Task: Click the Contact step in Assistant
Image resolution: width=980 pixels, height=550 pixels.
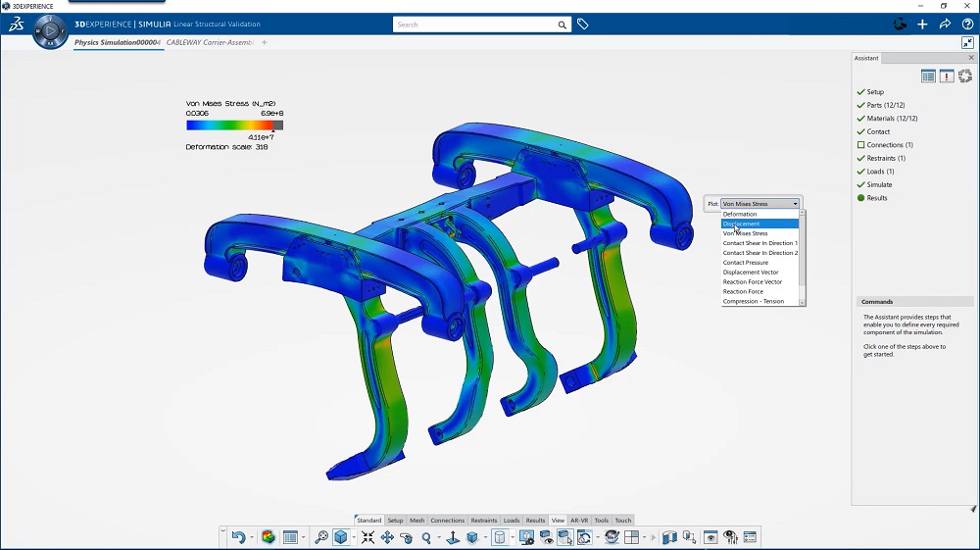Action: [878, 132]
